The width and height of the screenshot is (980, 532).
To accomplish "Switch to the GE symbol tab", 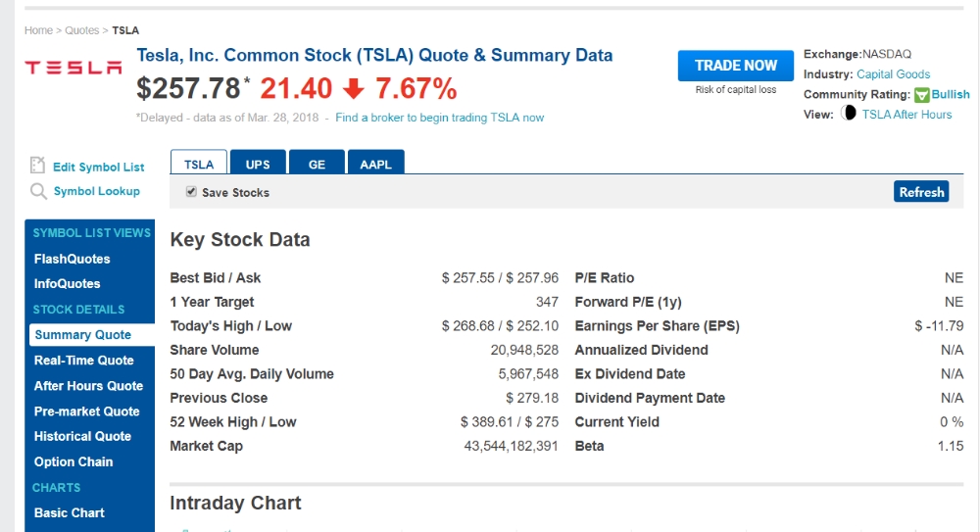I will click(317, 164).
